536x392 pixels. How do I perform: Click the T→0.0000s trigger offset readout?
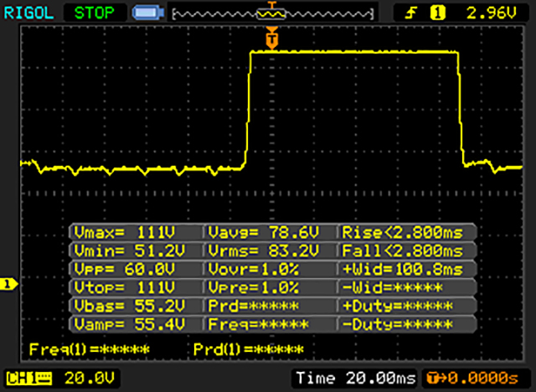(x=473, y=378)
